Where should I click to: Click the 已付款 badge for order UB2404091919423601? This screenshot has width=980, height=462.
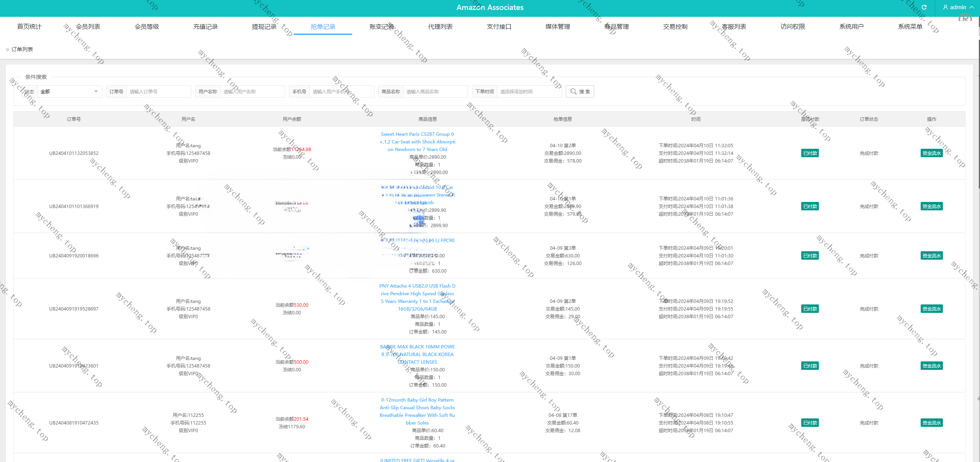click(x=810, y=366)
